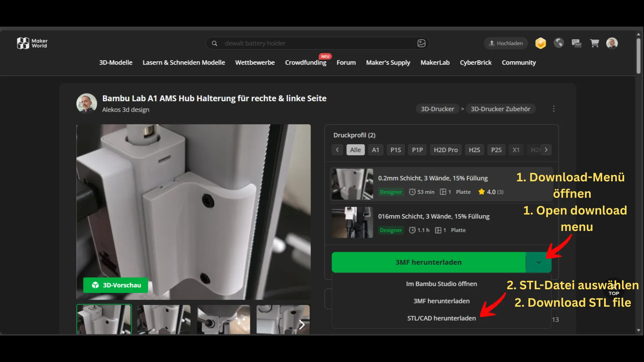Open the Crowdfunding section

click(306, 63)
